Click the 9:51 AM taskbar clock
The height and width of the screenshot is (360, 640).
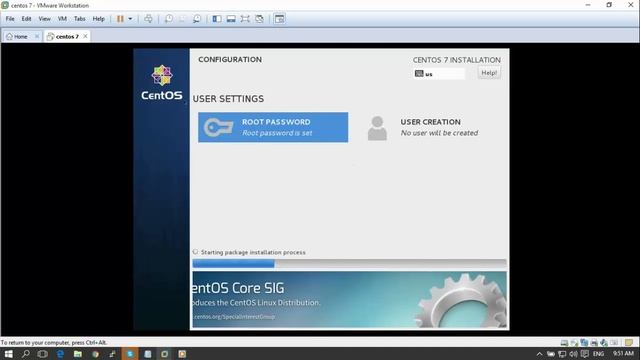click(623, 353)
